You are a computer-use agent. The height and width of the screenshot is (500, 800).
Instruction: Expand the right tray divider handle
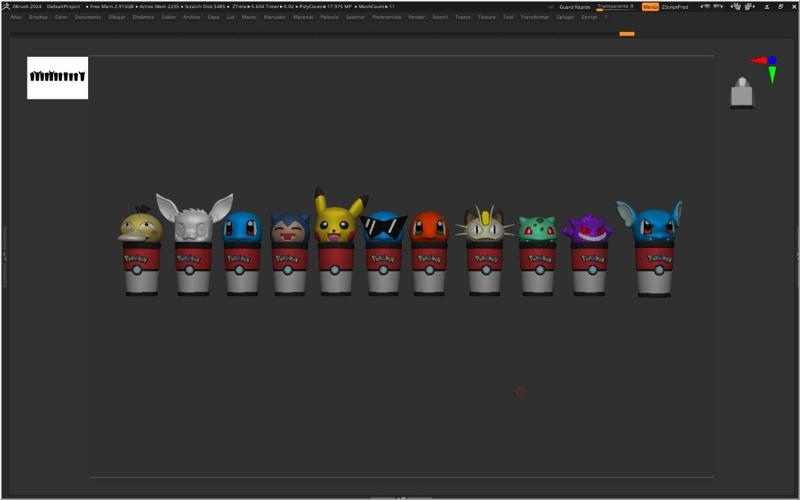coord(797,256)
